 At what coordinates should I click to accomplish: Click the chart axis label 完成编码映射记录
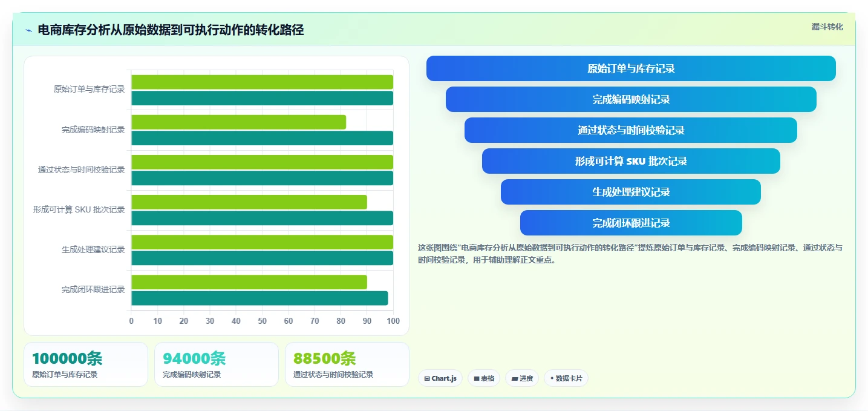coord(93,130)
